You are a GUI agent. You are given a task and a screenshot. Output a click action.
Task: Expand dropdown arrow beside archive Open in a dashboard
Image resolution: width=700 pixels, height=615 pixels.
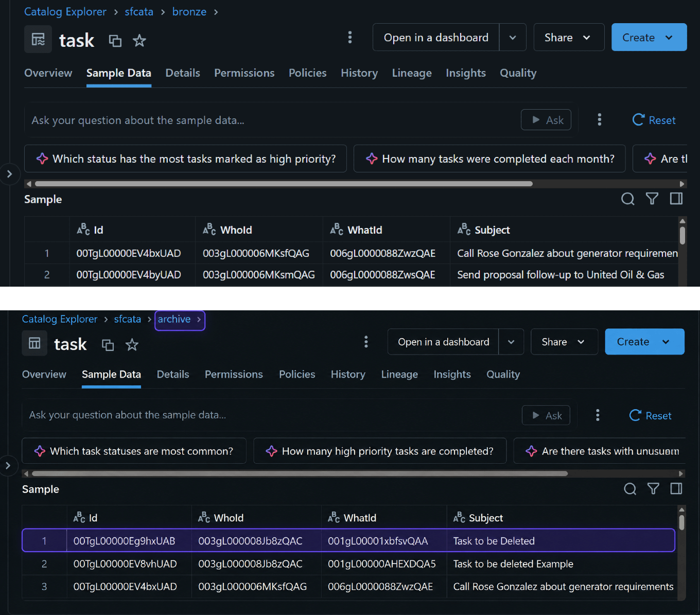511,342
